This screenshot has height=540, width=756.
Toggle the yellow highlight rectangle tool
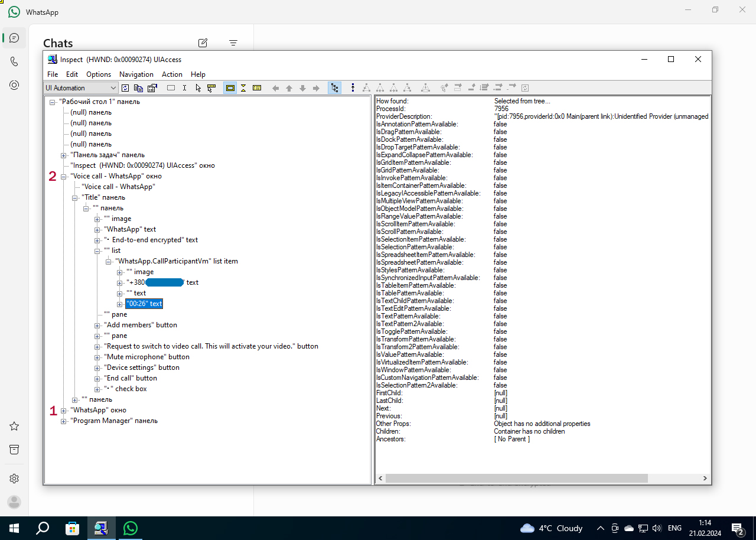[x=230, y=88]
